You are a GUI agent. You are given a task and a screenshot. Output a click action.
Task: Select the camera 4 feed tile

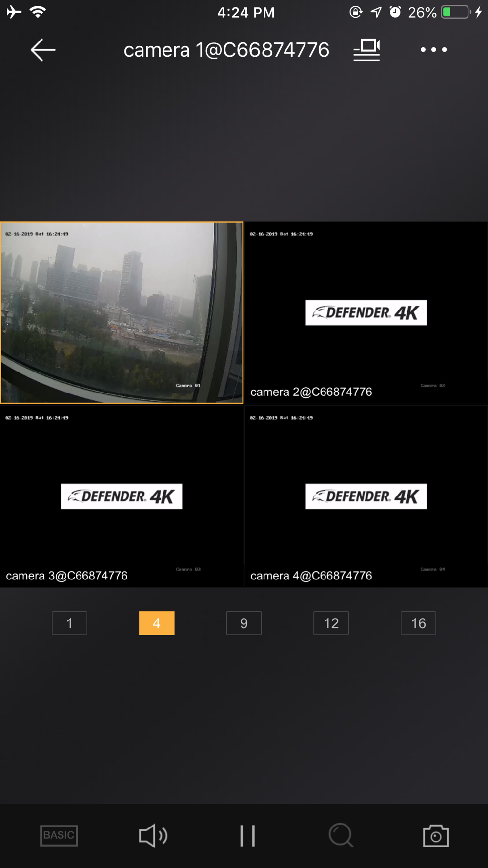[x=366, y=496]
